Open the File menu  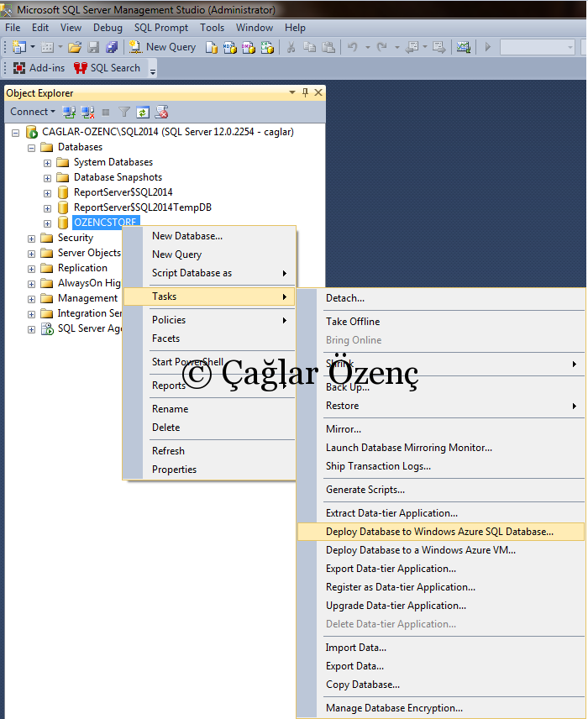point(13,28)
